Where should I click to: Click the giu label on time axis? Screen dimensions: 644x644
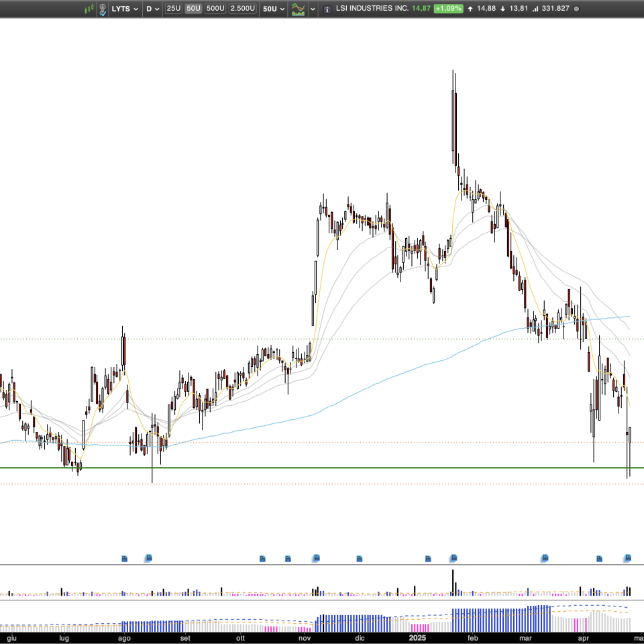coord(12,638)
